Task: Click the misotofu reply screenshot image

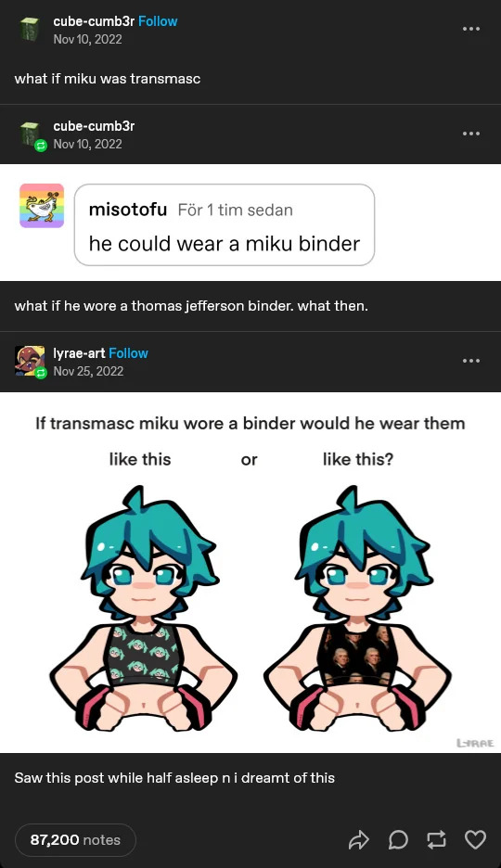Action: [x=250, y=223]
